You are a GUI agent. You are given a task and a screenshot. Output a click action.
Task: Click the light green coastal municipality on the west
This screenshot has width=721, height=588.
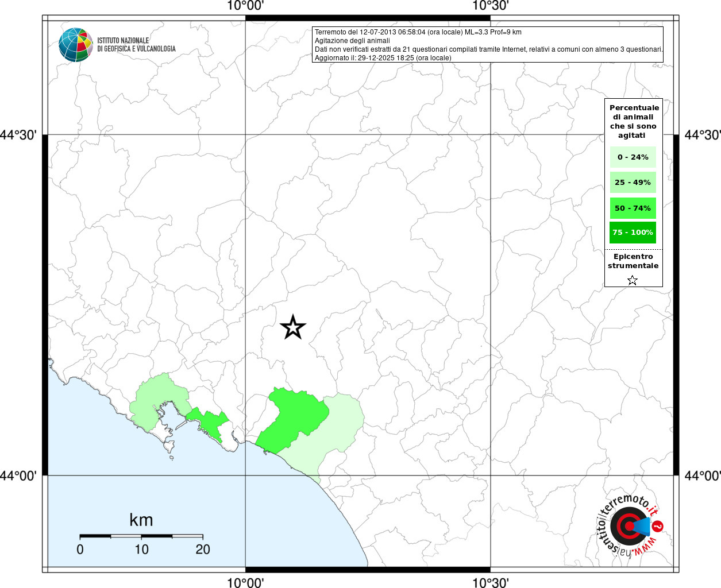pyautogui.click(x=155, y=399)
